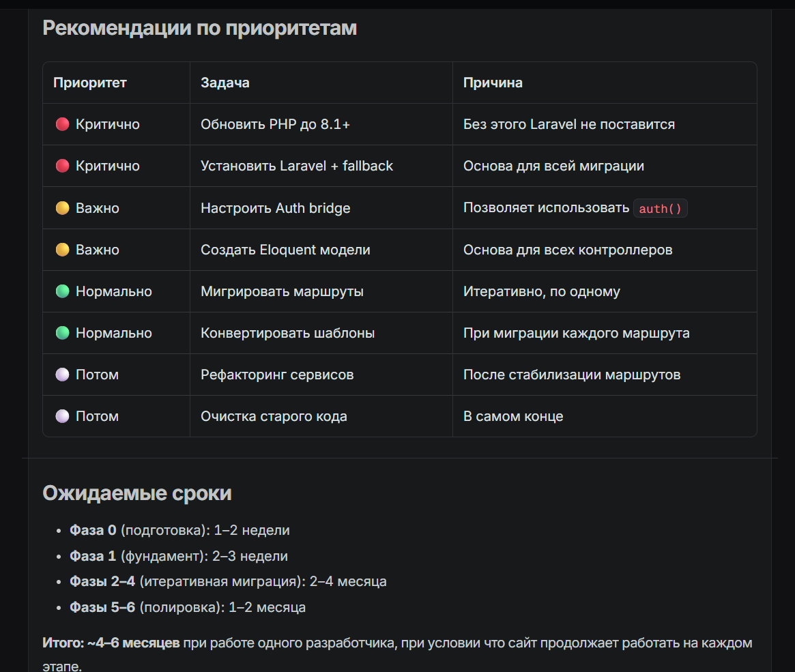Click the purple circle in the Рефакторинг сервисов row
This screenshot has height=672, width=795.
point(63,375)
